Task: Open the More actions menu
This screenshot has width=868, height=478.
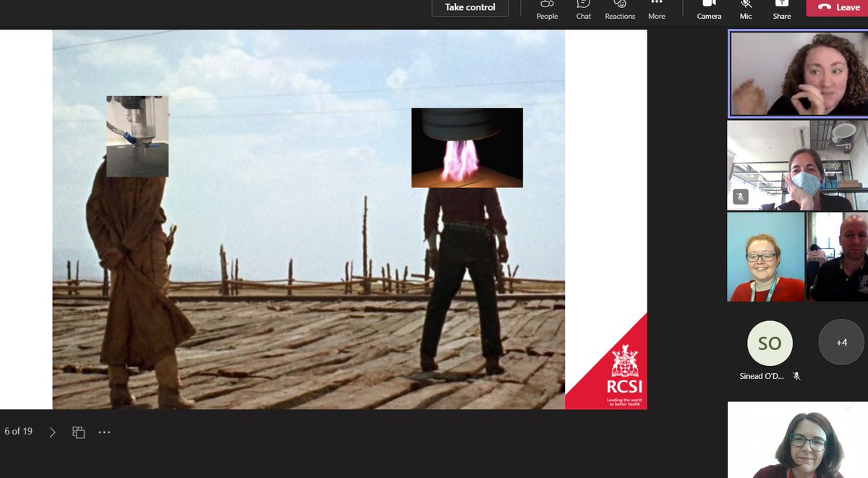Action: point(657,10)
